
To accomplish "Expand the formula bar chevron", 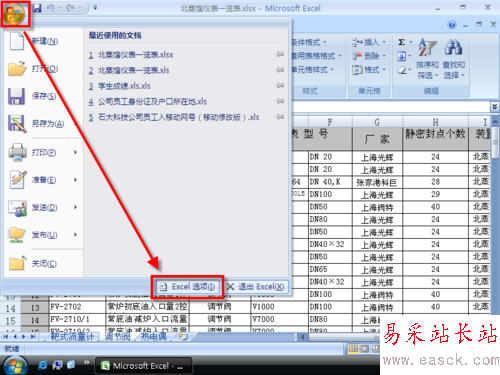I will pos(495,107).
